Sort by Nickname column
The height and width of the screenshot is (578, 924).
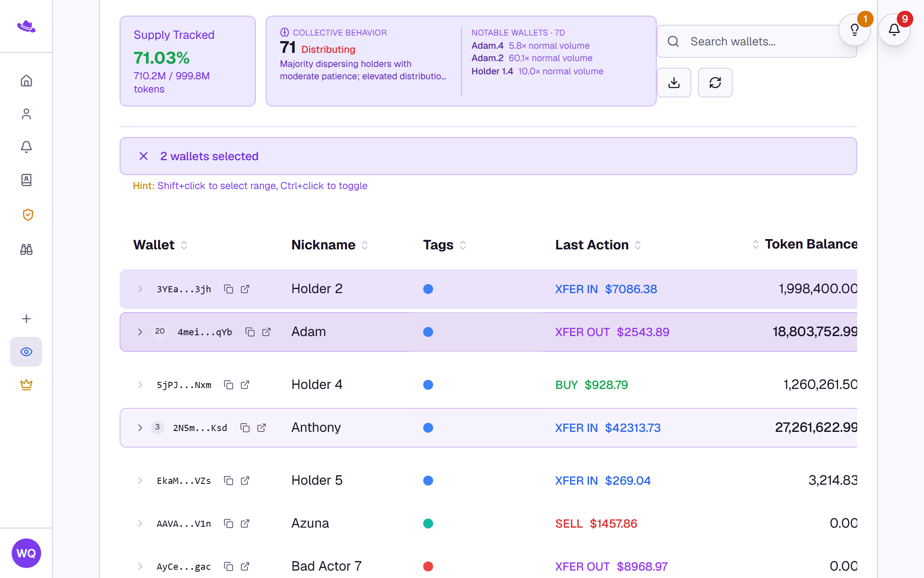[x=330, y=245]
